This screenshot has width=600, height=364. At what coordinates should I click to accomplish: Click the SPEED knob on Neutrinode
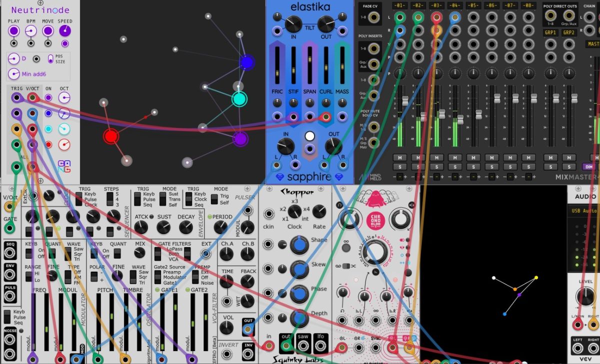tap(65, 31)
